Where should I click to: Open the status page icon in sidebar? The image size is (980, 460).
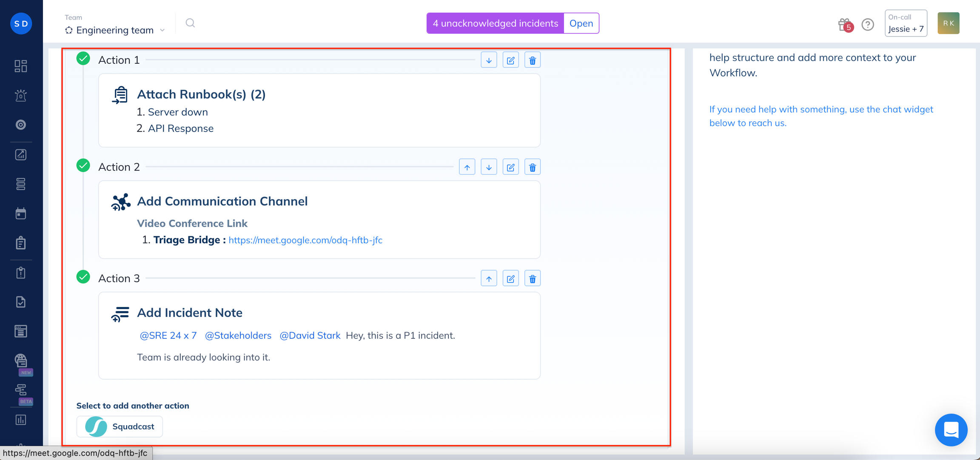(x=21, y=331)
